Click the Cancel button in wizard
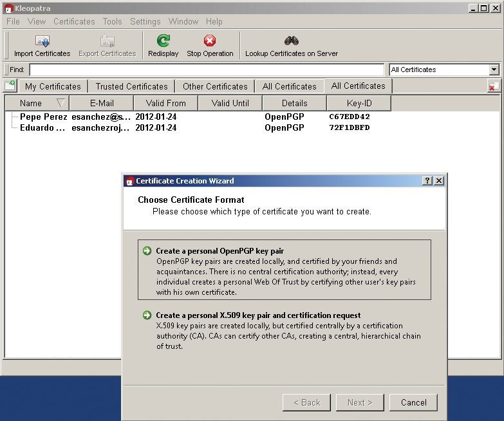 [413, 402]
